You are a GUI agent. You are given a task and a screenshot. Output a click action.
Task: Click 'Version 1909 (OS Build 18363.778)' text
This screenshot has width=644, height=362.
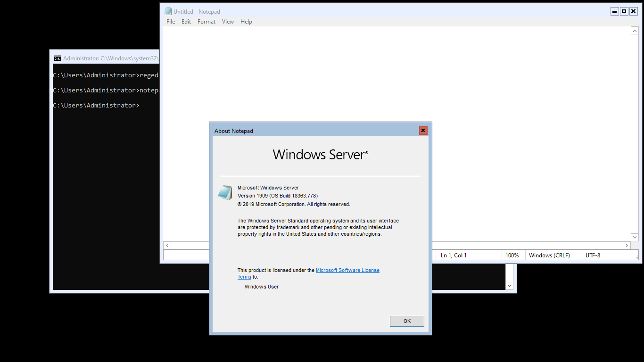(x=278, y=196)
